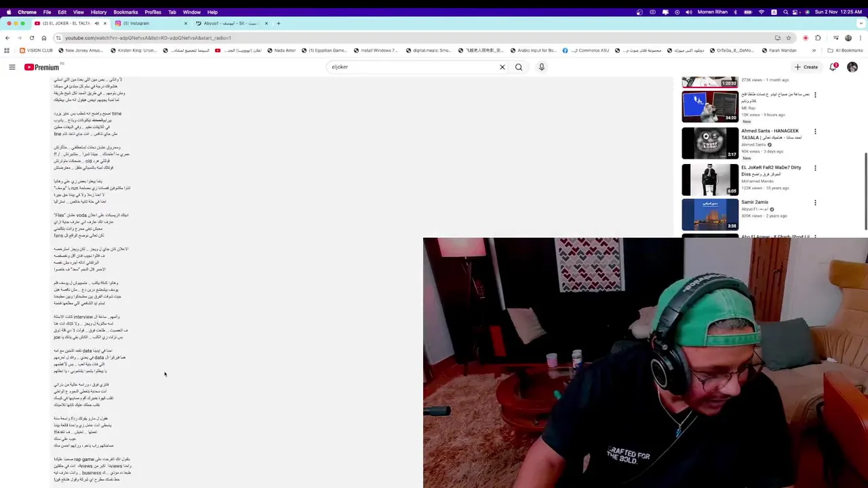Expand the Chrome tab search chevron
The width and height of the screenshot is (868, 488).
click(x=861, y=23)
